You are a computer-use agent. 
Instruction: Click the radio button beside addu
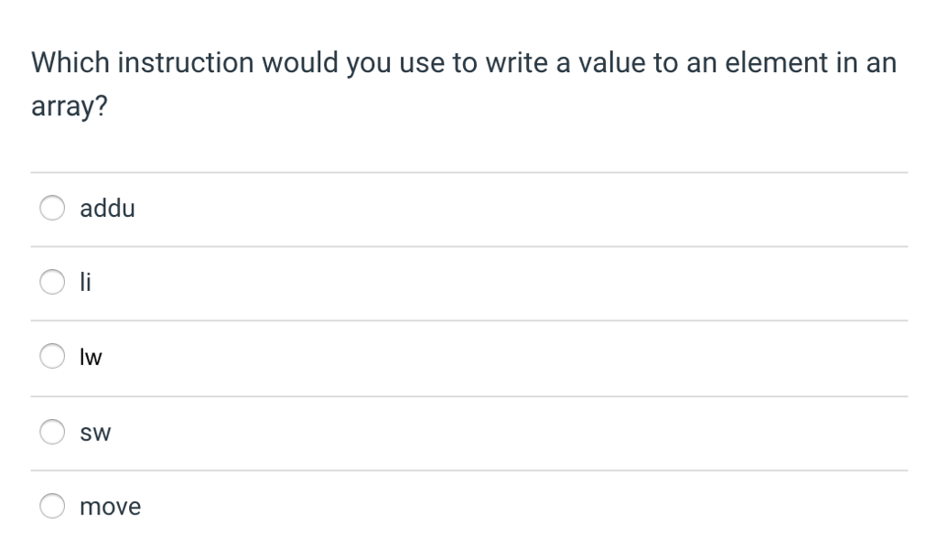[x=52, y=208]
